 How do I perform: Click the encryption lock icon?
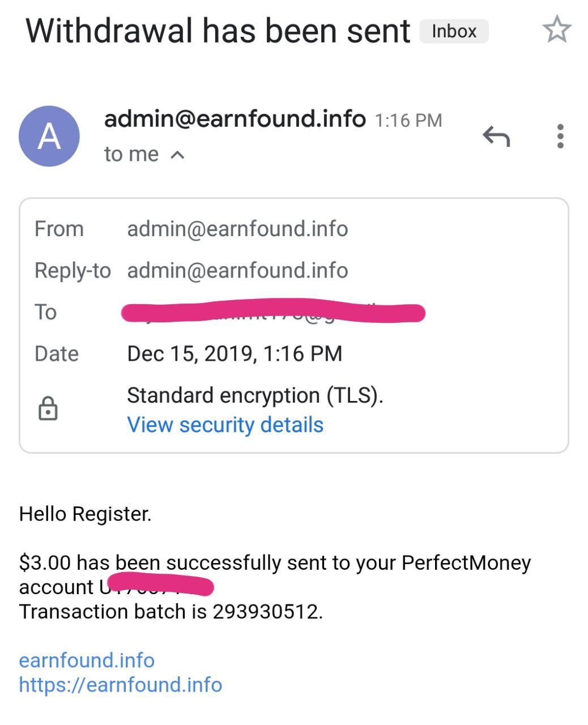point(48,408)
